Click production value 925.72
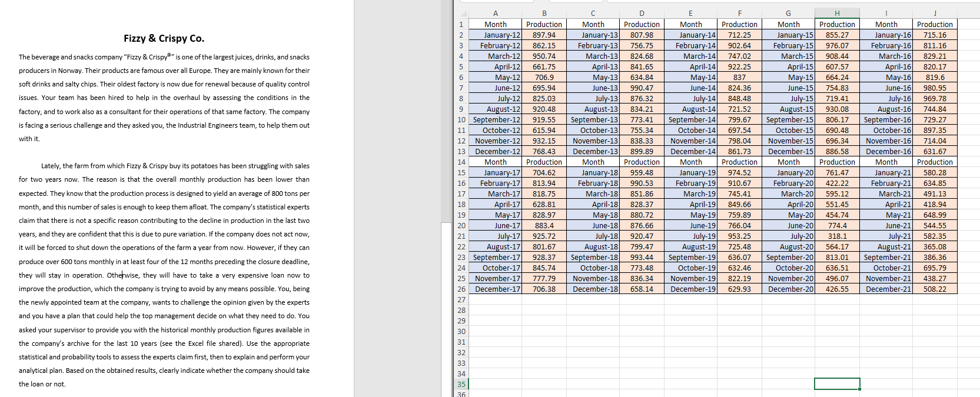 [544, 236]
